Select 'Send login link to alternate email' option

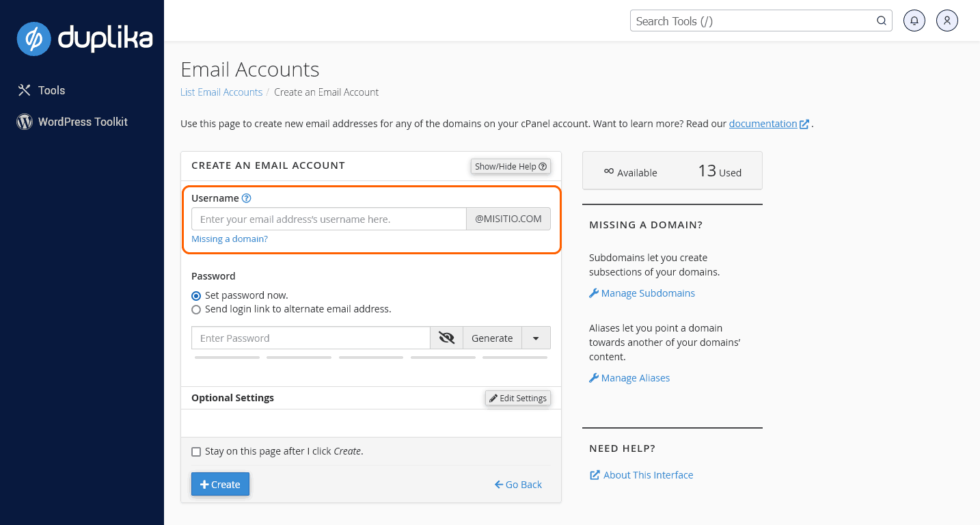[x=196, y=310]
